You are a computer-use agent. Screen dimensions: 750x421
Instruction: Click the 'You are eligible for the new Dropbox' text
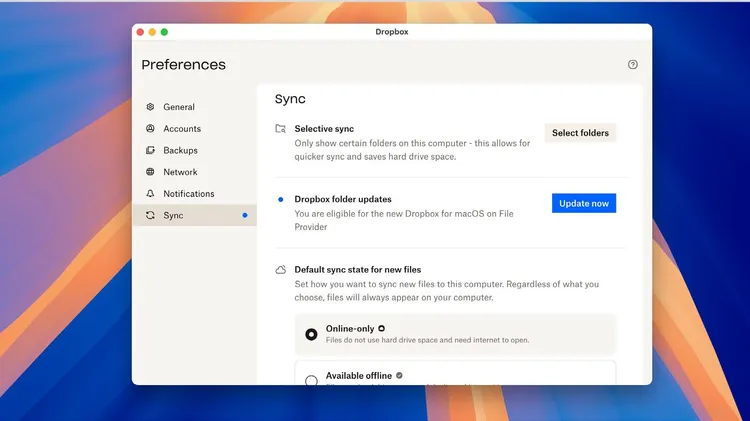(404, 220)
